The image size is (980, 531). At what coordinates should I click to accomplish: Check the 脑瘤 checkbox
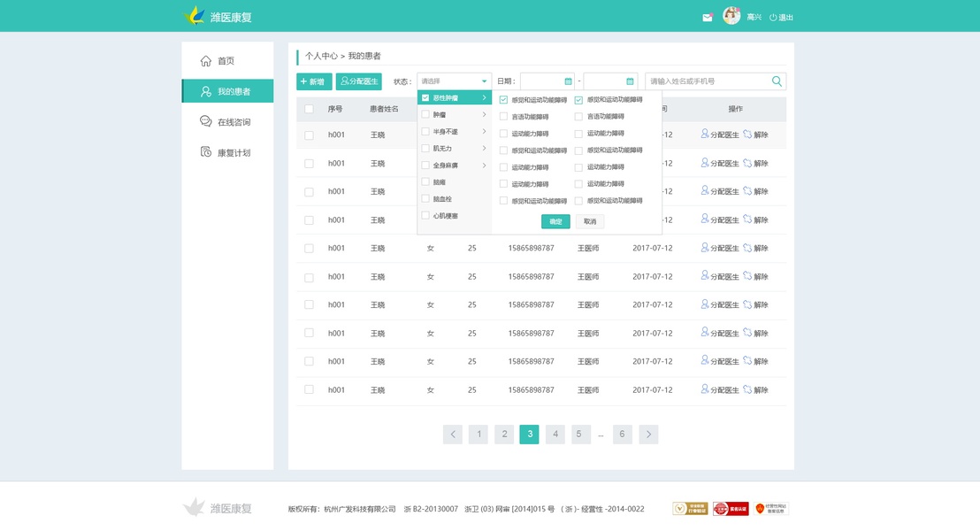point(425,182)
